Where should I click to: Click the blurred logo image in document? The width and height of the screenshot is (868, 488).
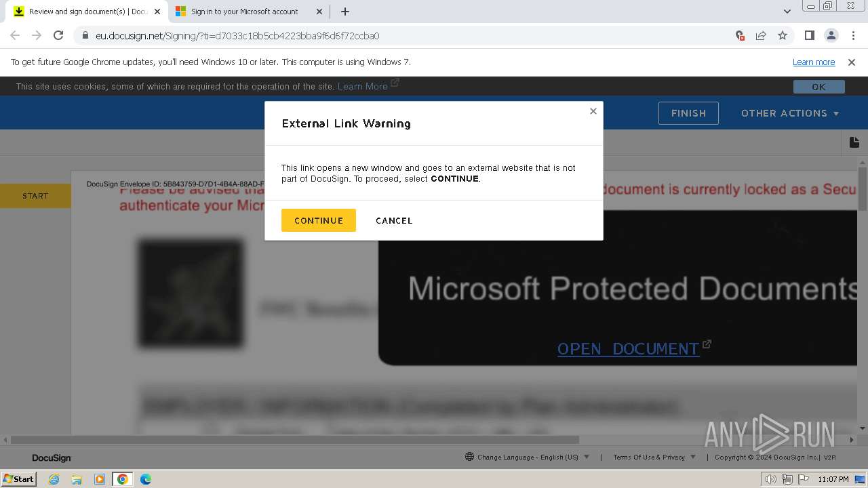pyautogui.click(x=191, y=293)
